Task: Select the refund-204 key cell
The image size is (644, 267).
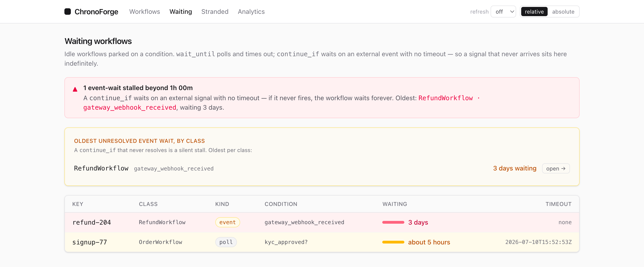Action: click(92, 222)
